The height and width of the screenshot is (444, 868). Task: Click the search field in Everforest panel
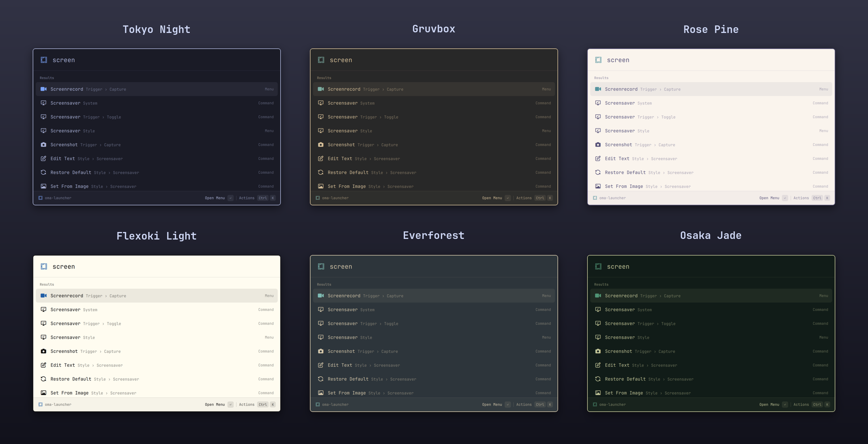point(434,267)
